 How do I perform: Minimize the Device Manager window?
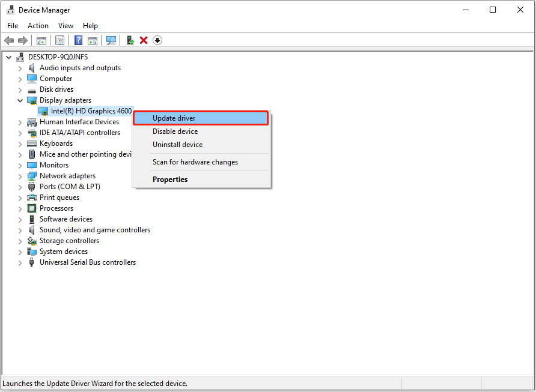coord(466,10)
